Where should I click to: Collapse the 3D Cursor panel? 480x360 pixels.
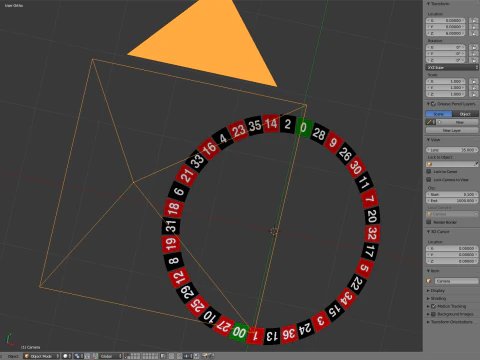tap(429, 231)
